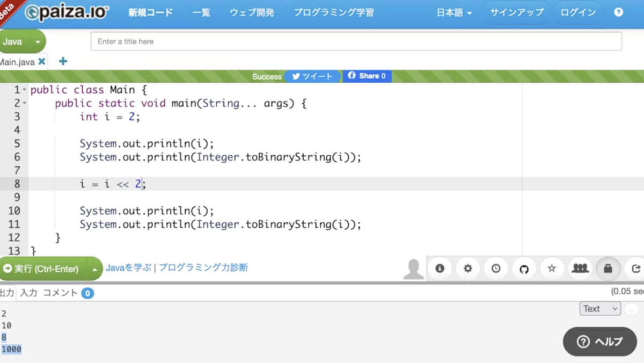644x363 pixels.
Task: Click the title input field
Action: point(356,41)
